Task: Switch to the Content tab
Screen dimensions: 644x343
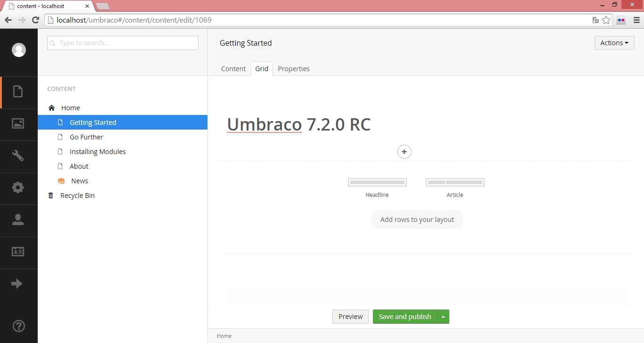Action: [233, 69]
